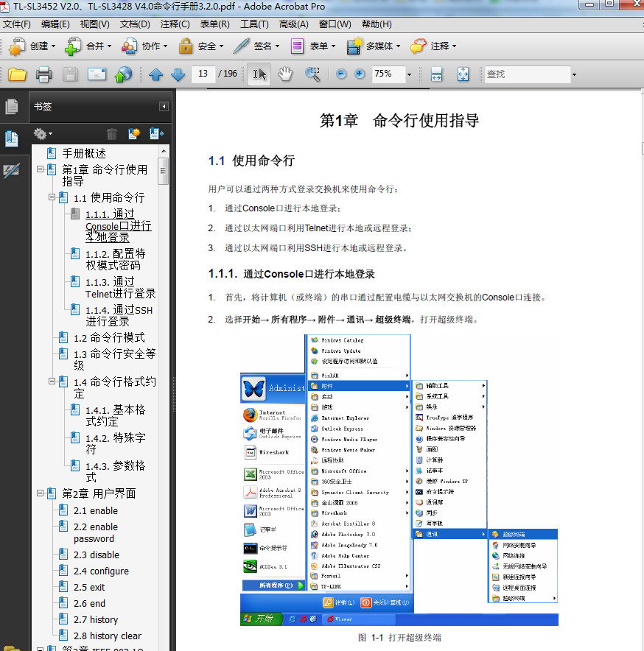
Task: Click the expand current bookmark icon
Action: (157, 134)
